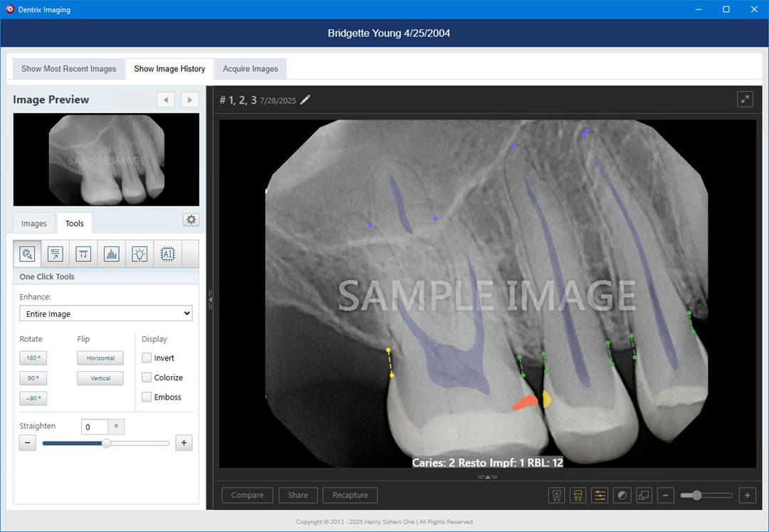Viewport: 769px width, 532px height.
Task: Click the yellow dashed RBL measurement line
Action: 390,363
